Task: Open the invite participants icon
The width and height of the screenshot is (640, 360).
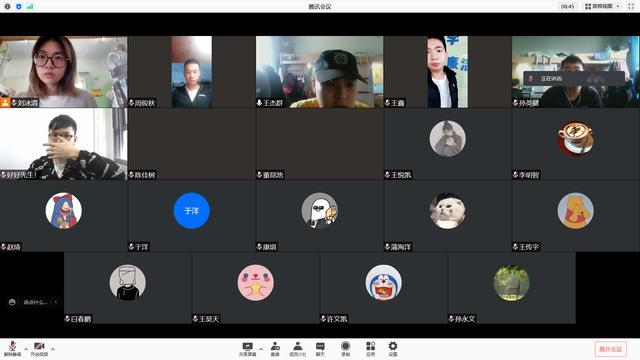Action: pos(275,349)
